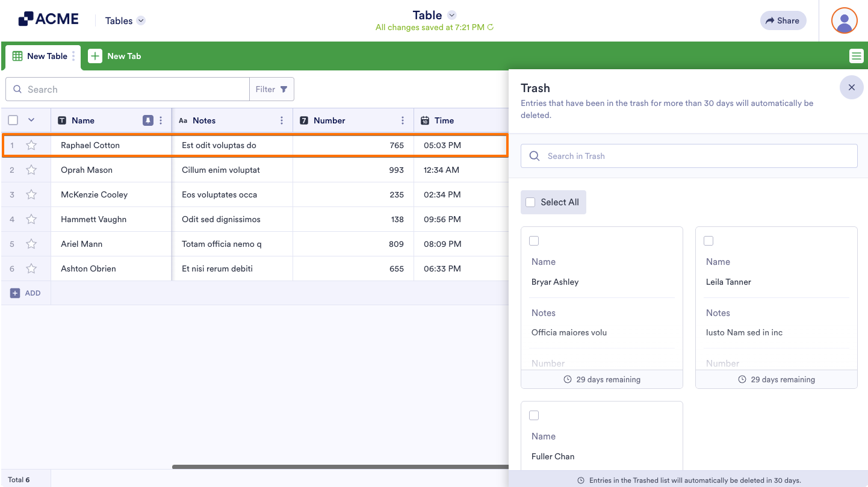
Task: Click the horizontal scrollbar at the table bottom
Action: tap(340, 467)
